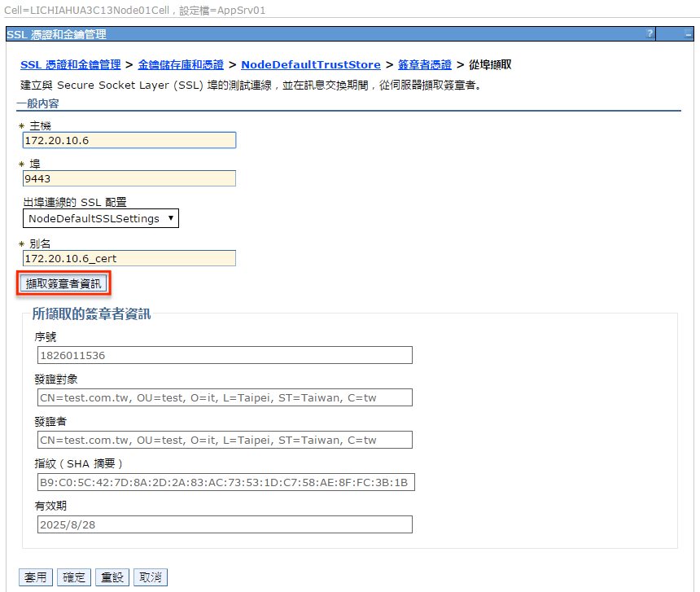Image resolution: width=700 pixels, height=592 pixels.
Task: Click the 發證者 text field
Action: pos(225,440)
